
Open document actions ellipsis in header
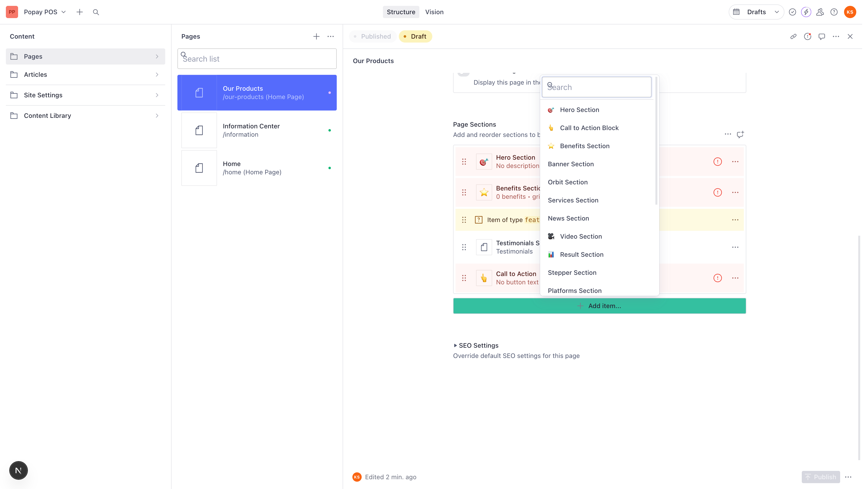(x=836, y=36)
